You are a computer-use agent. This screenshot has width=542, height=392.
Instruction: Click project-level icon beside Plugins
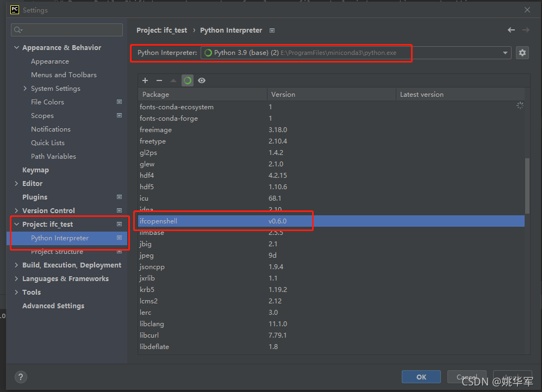(119, 197)
